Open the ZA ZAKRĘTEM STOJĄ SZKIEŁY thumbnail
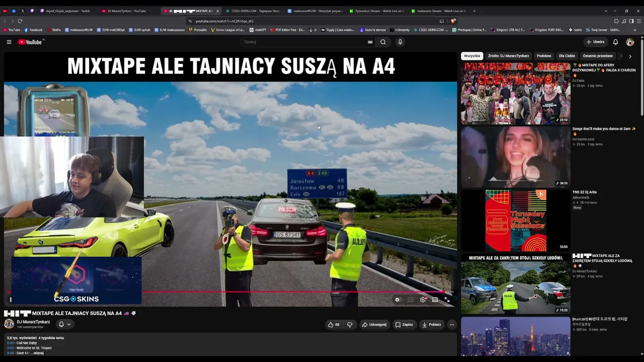 tap(516, 284)
